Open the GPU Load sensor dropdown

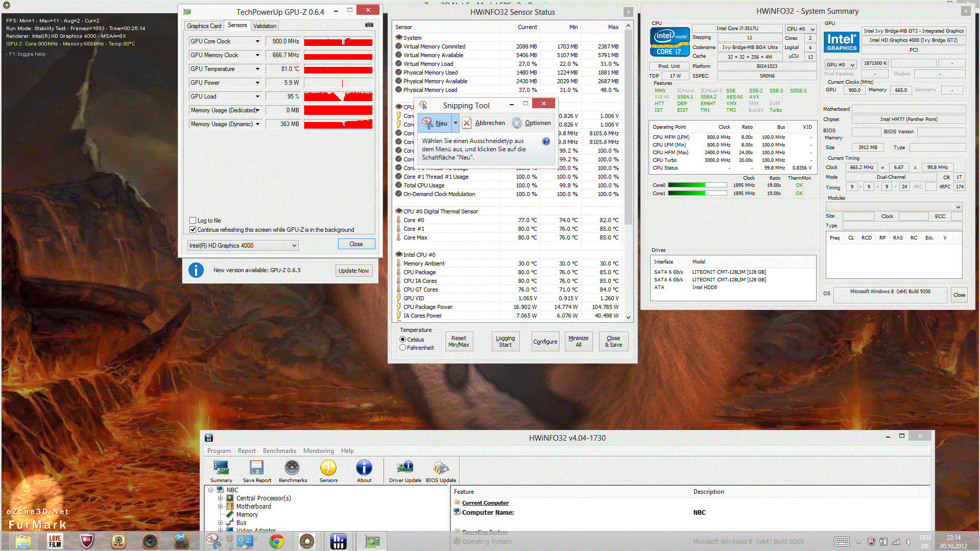tap(257, 97)
